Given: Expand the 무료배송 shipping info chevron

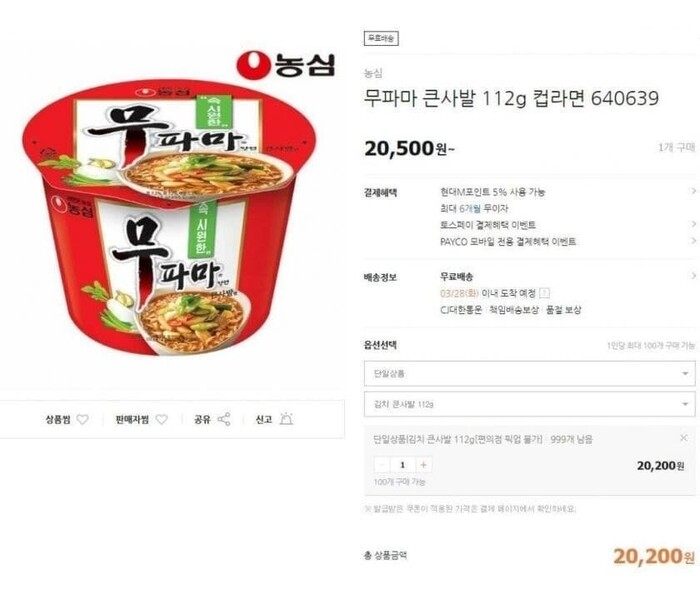Looking at the screenshot, I should click(693, 276).
